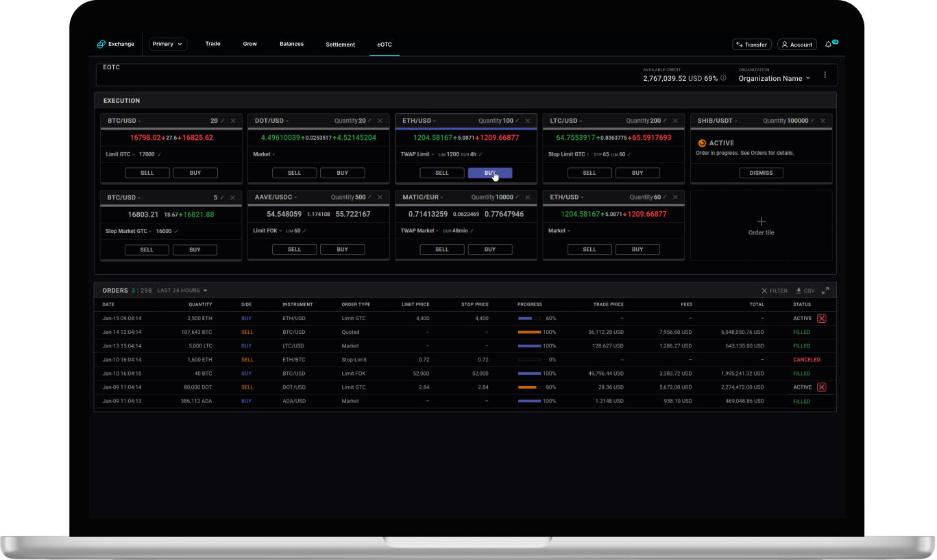Expand the Orders panel to fullscreen

coord(825,291)
